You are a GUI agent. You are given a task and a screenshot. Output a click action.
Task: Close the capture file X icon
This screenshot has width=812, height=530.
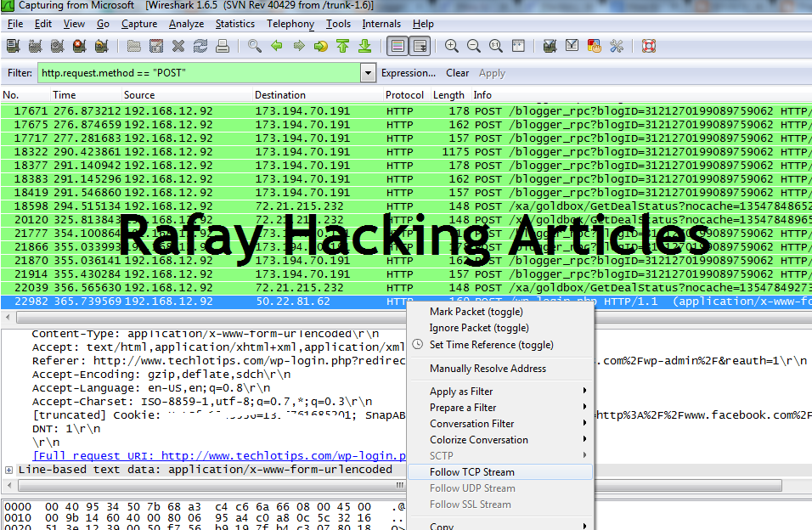coord(178,46)
